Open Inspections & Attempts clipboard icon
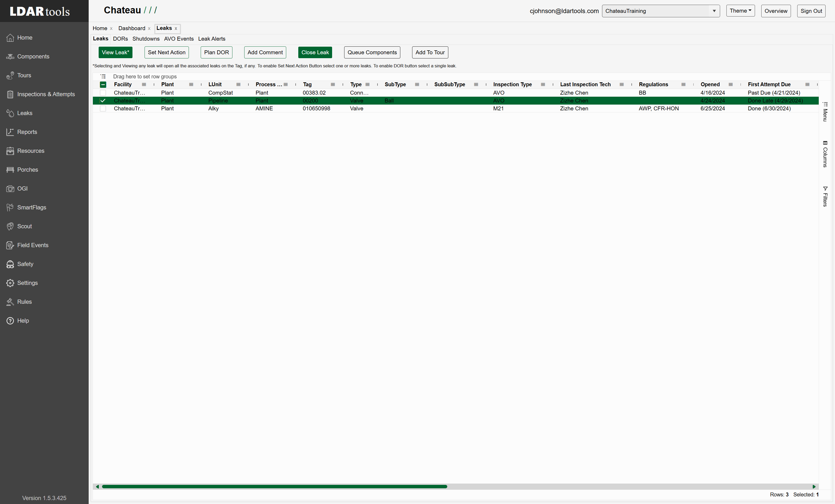The image size is (835, 504). click(10, 94)
